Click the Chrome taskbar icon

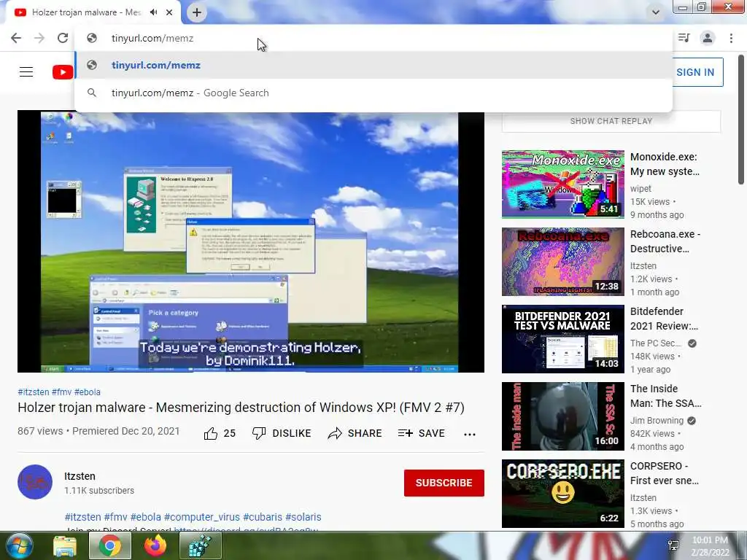click(x=110, y=545)
